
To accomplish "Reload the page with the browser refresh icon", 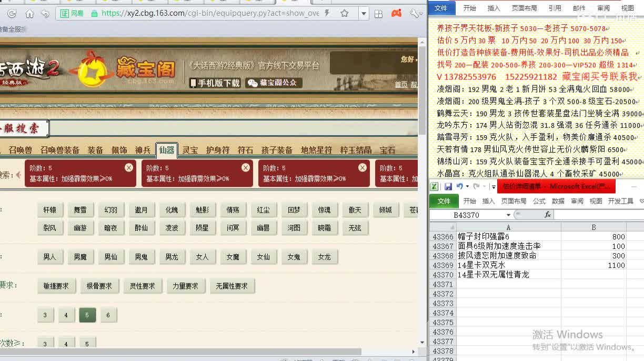I will [12, 14].
